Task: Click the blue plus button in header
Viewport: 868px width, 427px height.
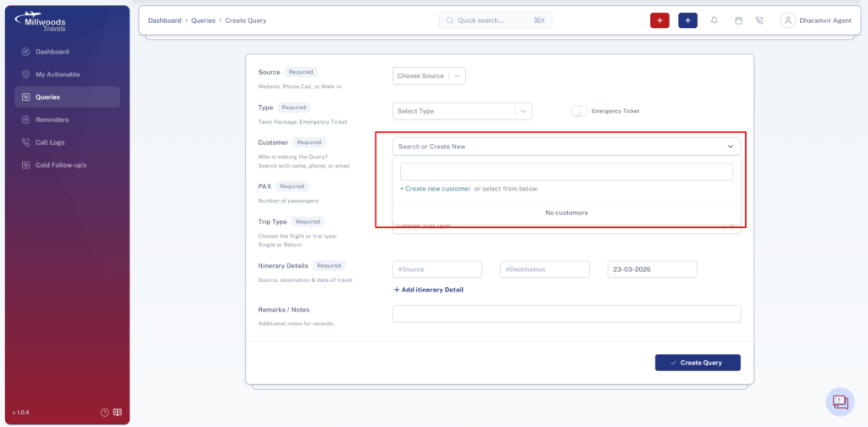Action: [x=687, y=20]
